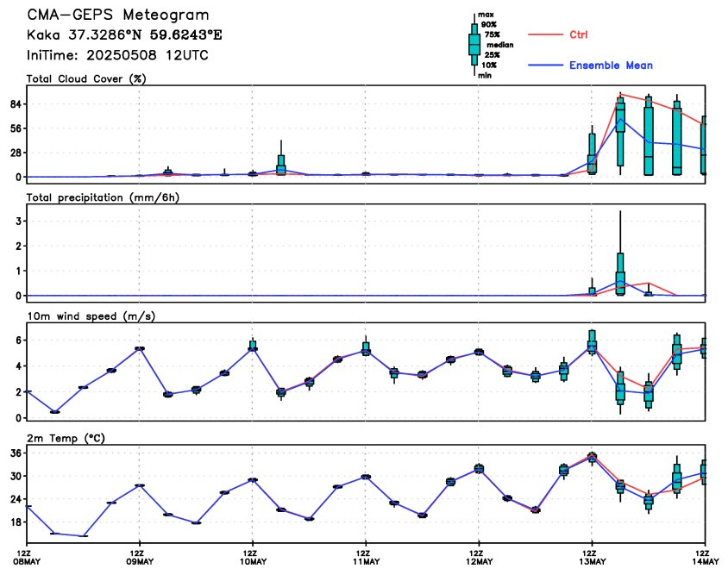Viewport: 728px width, 575px height.
Task: Click the '84' cloud cover axis label
Action: (x=16, y=105)
